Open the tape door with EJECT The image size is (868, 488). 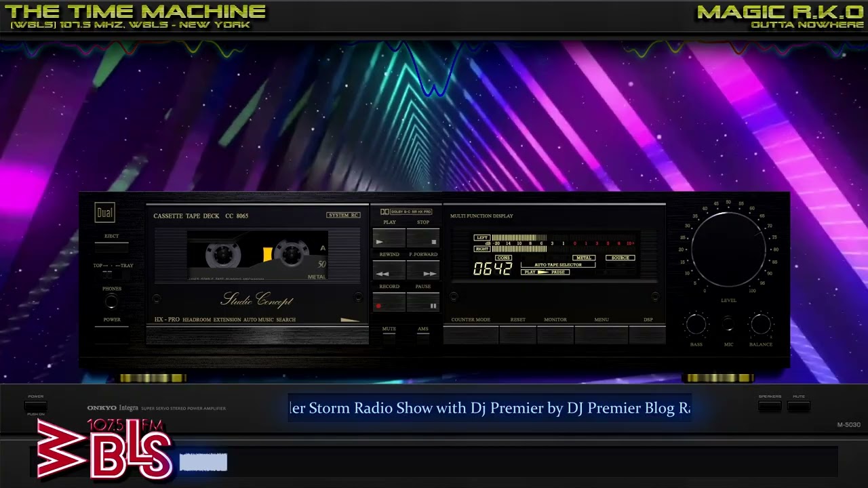111,247
